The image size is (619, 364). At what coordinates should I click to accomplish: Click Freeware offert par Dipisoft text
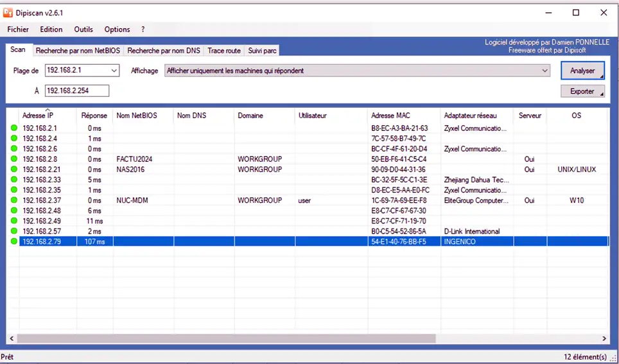547,50
